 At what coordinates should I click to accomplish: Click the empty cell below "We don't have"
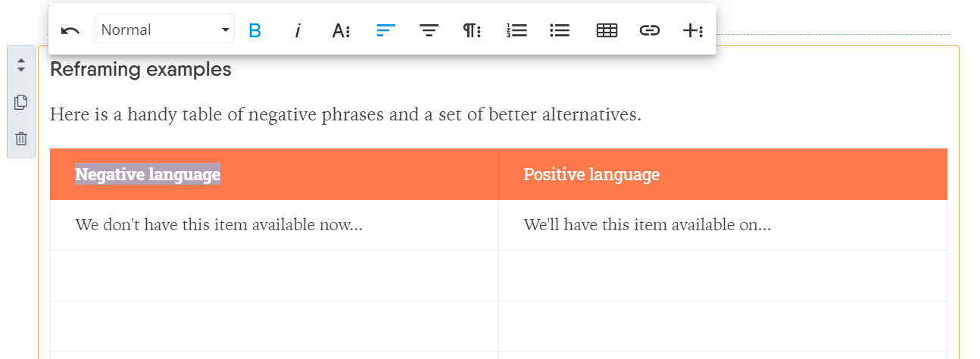[274, 276]
